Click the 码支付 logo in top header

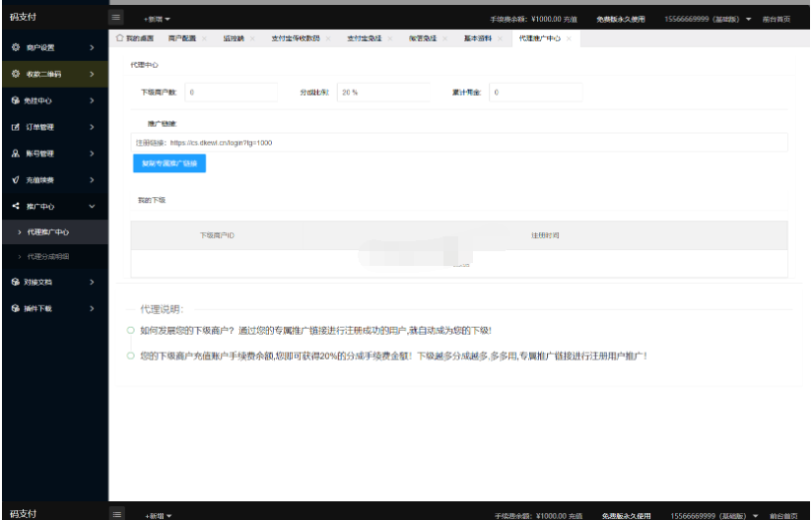[23, 17]
